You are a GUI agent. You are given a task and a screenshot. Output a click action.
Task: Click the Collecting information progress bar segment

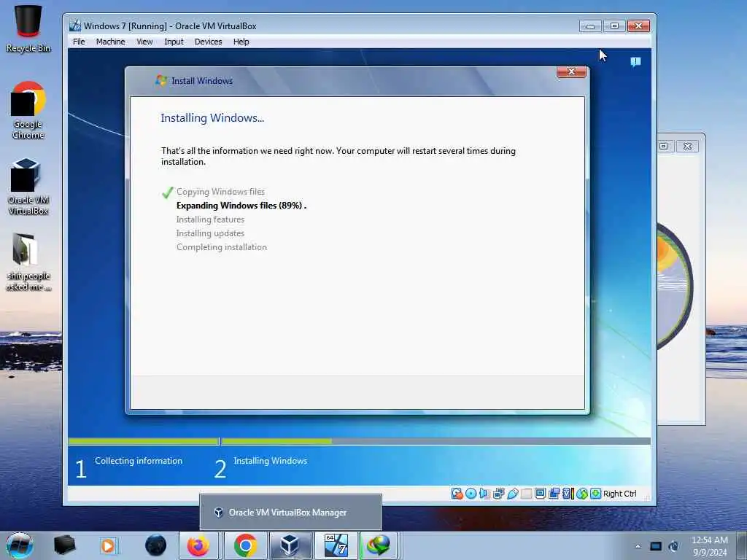pos(144,441)
